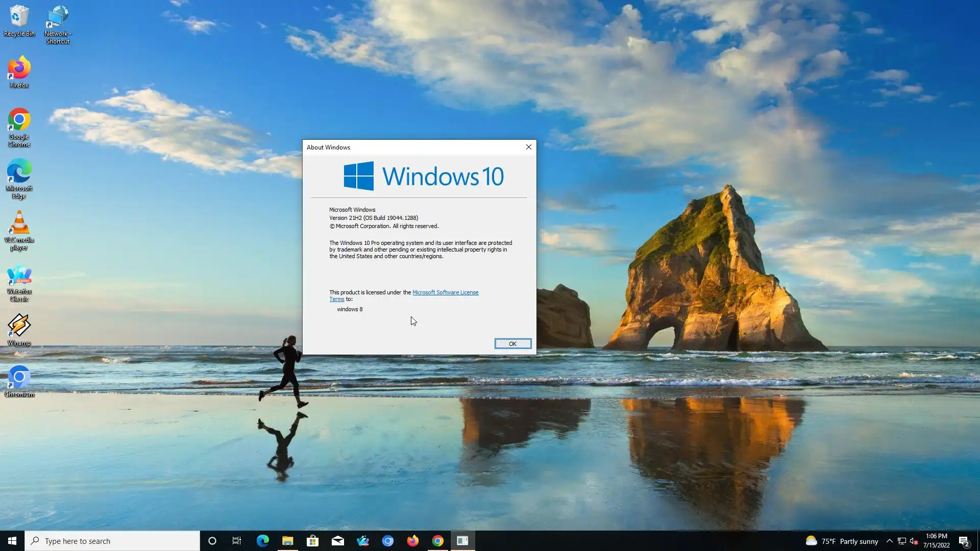Click OK in About Windows dialog

pos(512,344)
